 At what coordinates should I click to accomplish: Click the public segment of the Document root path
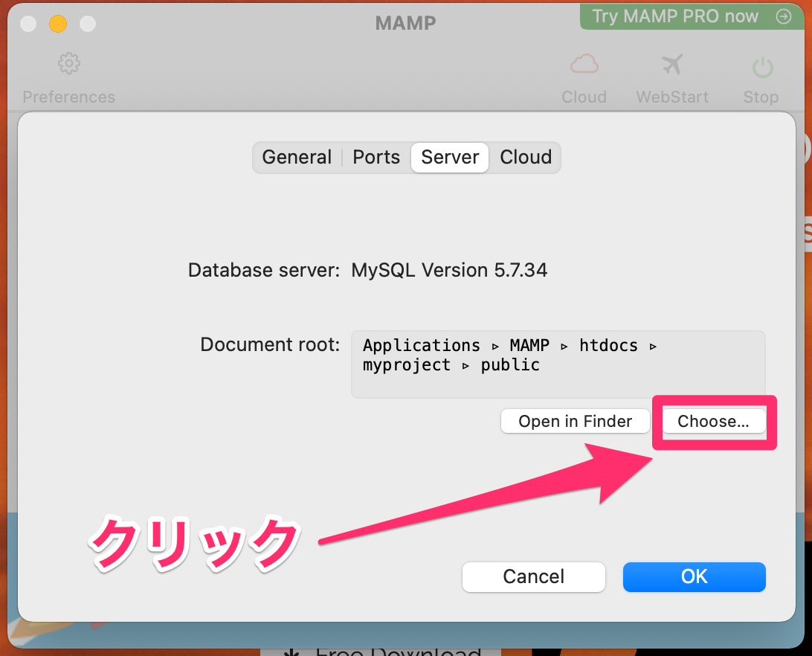point(510,364)
